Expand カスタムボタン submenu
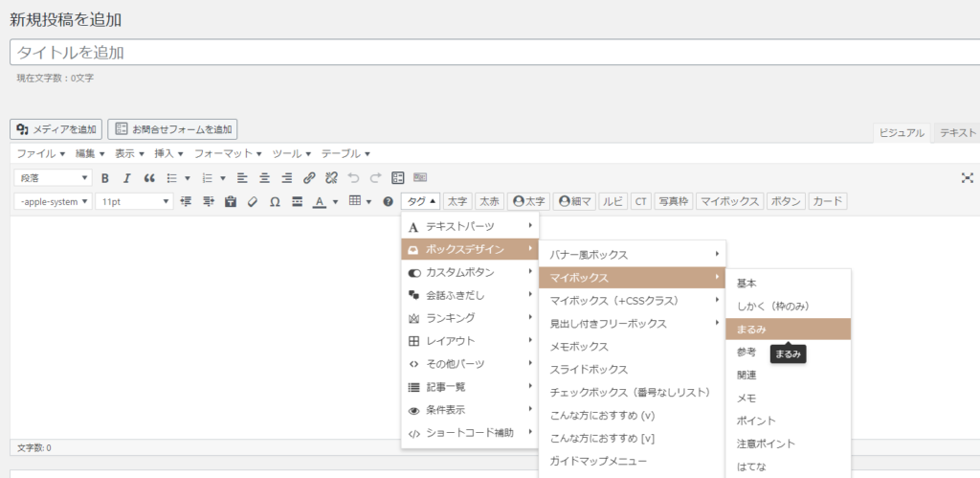The width and height of the screenshot is (980, 478). coord(470,272)
